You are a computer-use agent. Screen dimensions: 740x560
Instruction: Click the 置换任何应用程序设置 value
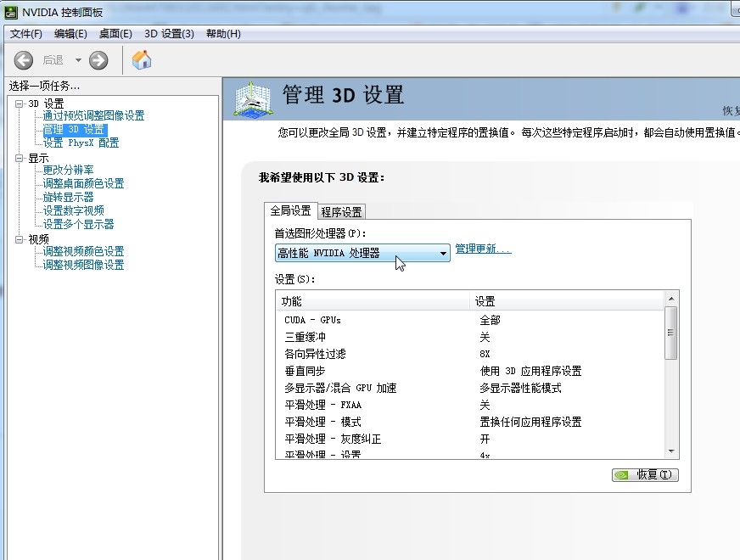pos(530,422)
